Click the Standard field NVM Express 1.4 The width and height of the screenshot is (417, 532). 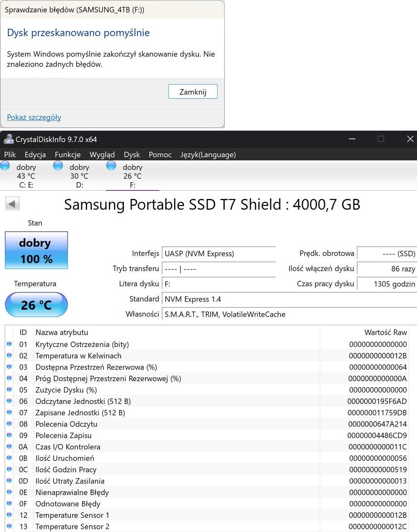289,299
